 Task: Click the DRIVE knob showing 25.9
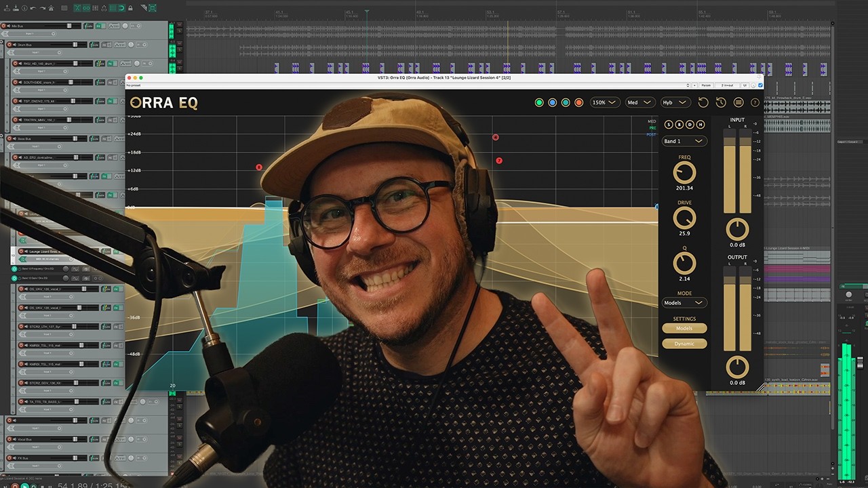[x=684, y=218]
